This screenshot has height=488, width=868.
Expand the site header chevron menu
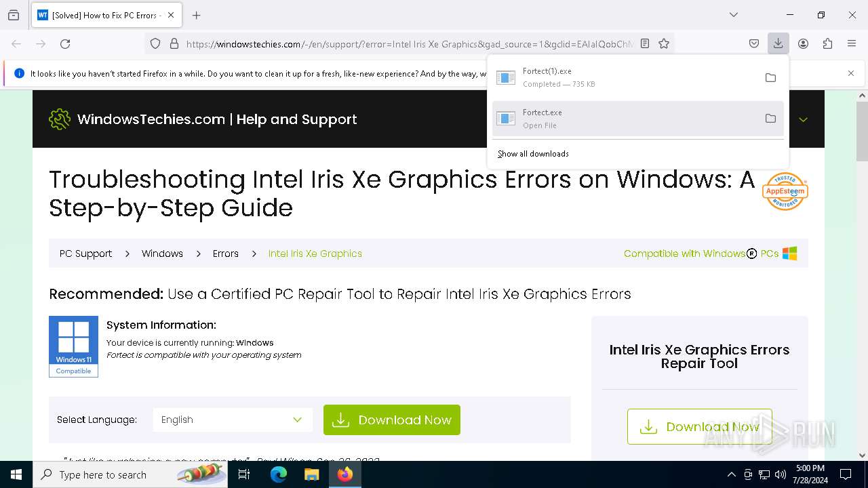(803, 119)
